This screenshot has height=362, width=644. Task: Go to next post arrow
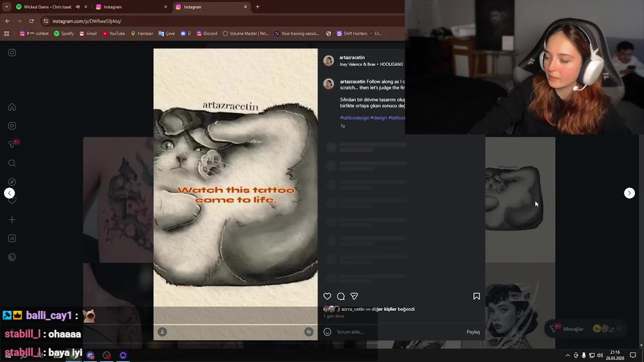629,193
